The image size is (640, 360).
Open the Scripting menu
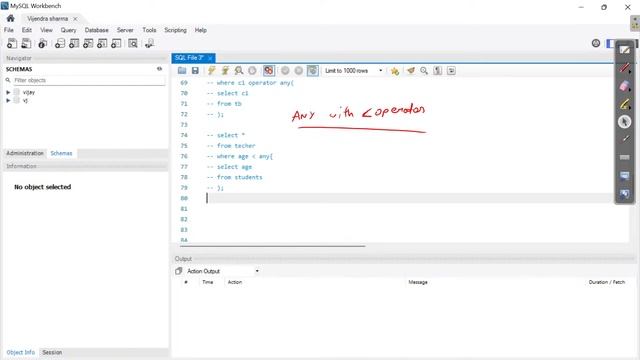coord(175,30)
